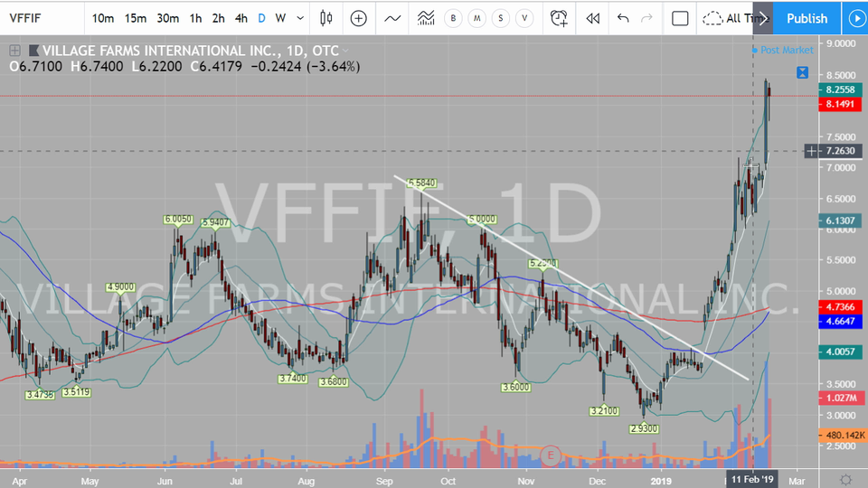Click the 3.6000 pivot low label
The image size is (868, 488).
[516, 388]
